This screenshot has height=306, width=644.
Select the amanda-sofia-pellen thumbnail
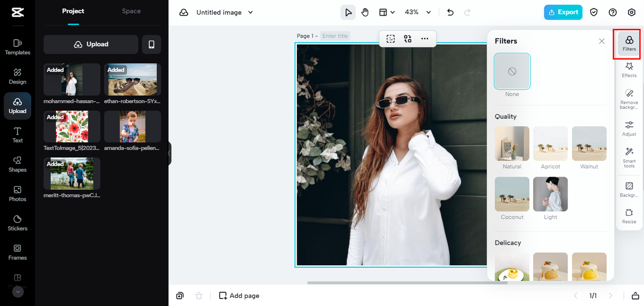[132, 126]
